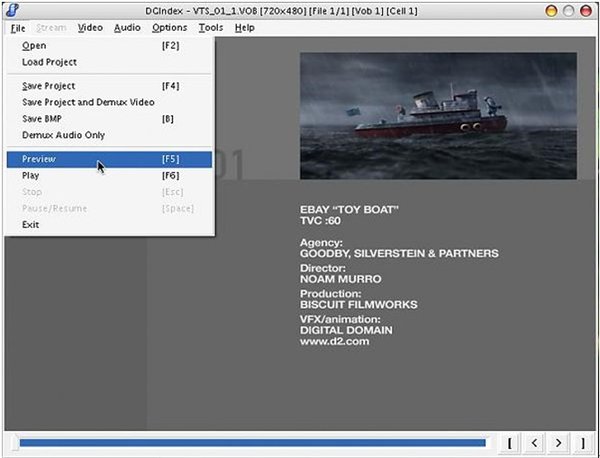Click the DGIndex app icon in title bar
Viewport: 600px width, 458px height.
tap(12, 10)
